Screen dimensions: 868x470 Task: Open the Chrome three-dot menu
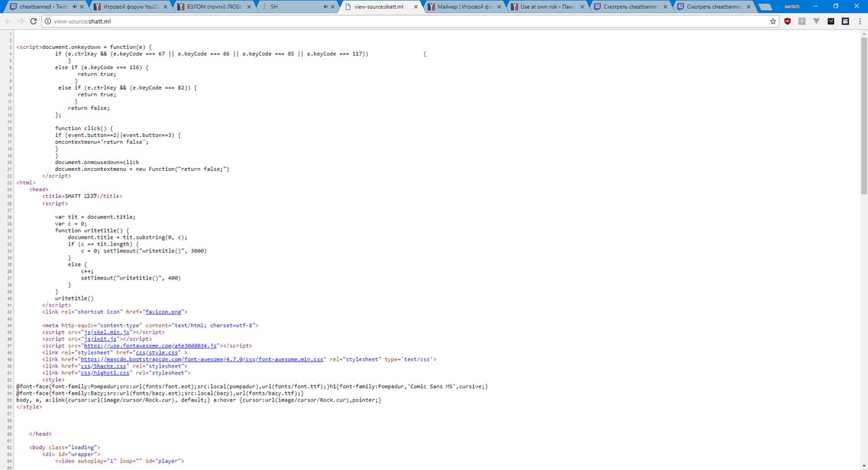click(x=860, y=21)
